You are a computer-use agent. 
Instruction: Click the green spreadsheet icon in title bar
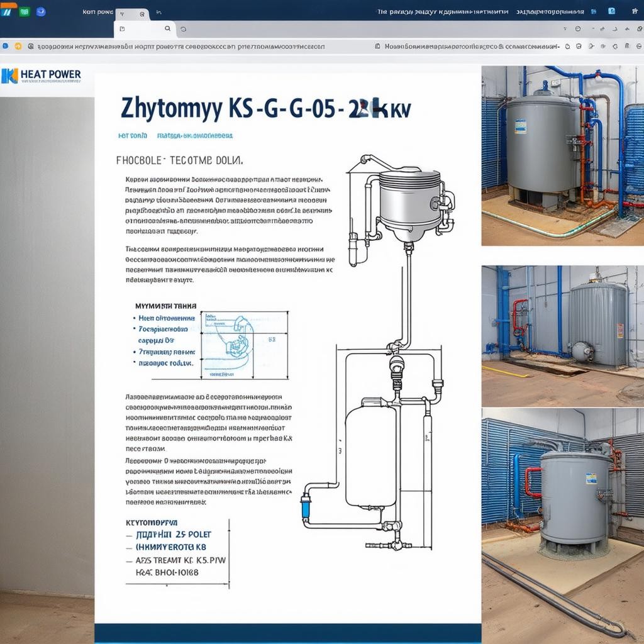tap(25, 11)
